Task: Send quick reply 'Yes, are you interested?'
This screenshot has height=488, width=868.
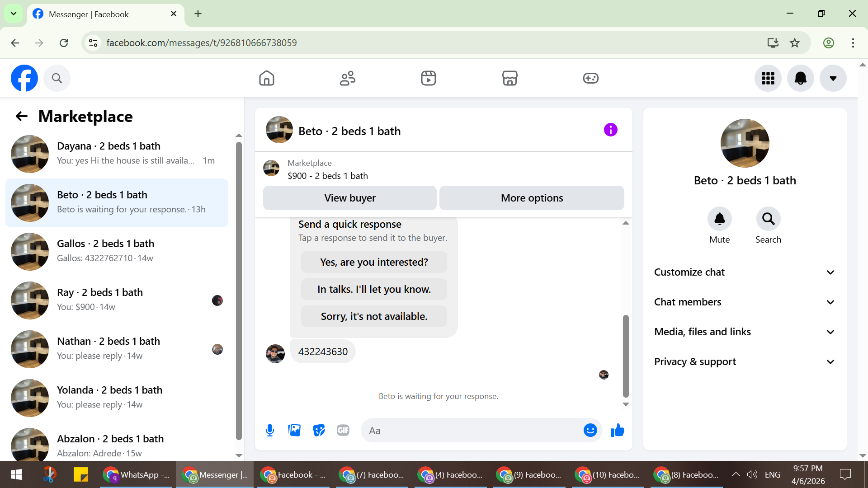Action: click(374, 262)
